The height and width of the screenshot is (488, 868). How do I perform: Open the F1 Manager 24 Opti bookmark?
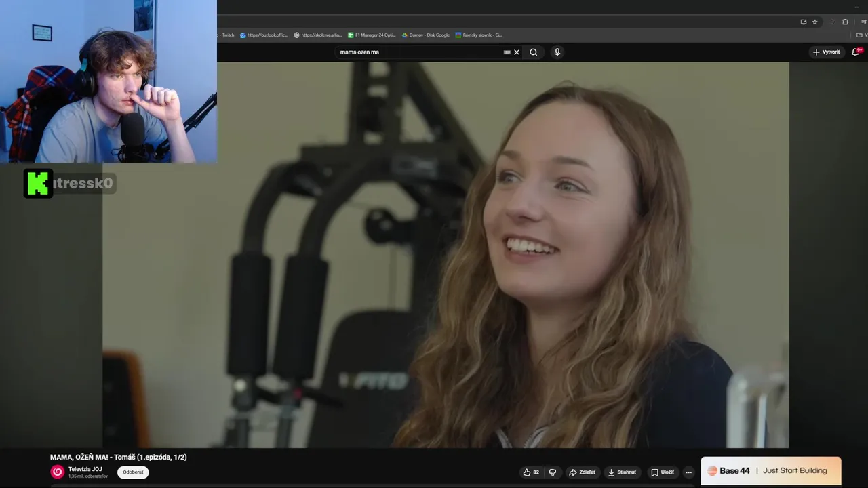tap(372, 35)
